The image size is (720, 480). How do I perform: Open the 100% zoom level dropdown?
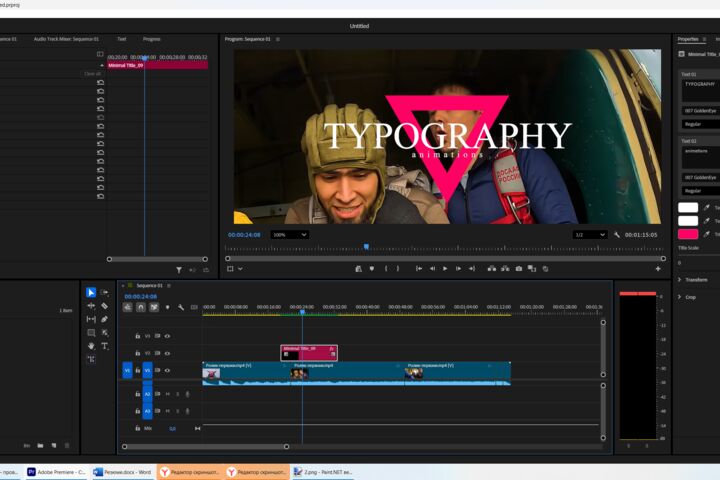[x=289, y=235]
